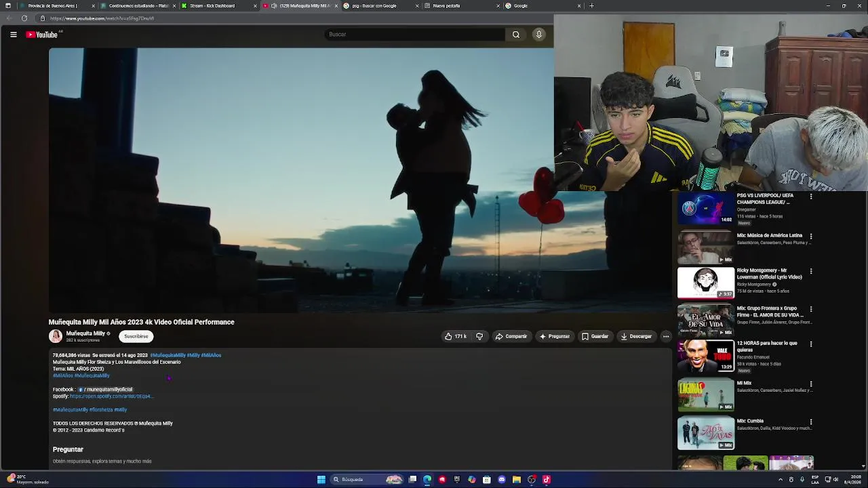Screen dimensions: 868x488
Task: Close the Stream - Kick Dashboard tab
Action: [255, 5]
